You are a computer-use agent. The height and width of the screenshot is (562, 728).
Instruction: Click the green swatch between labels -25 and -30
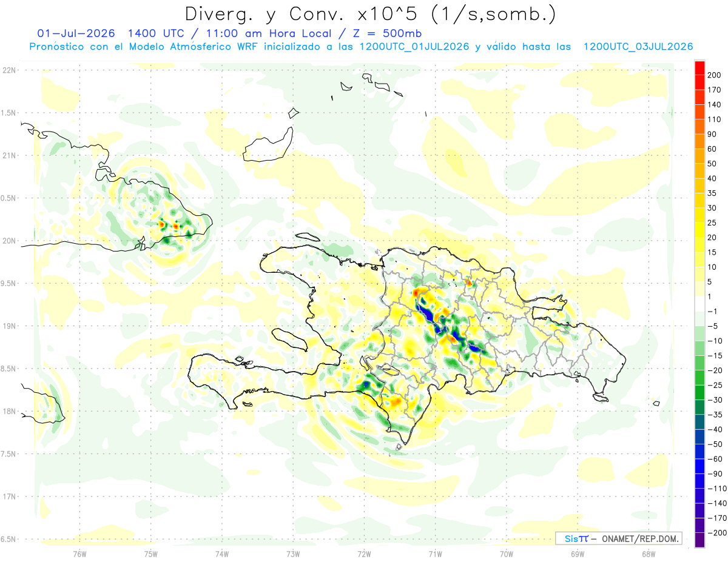(699, 392)
